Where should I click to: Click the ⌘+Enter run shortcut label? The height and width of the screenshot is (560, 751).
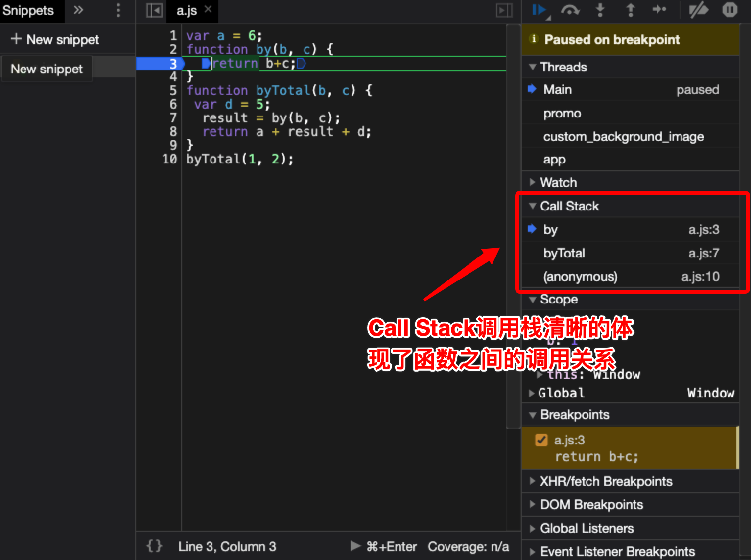coord(392,546)
